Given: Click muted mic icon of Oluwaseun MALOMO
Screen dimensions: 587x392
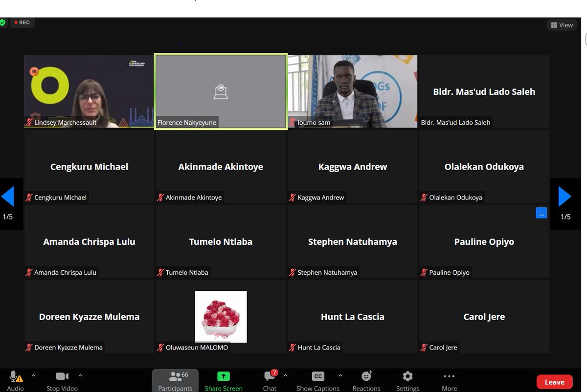Looking at the screenshot, I should pyautogui.click(x=160, y=348).
